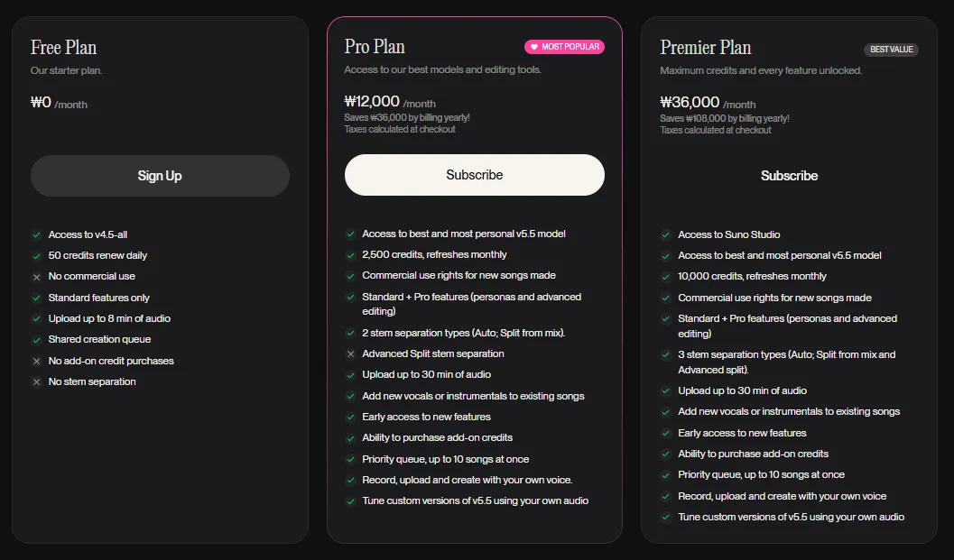Click Pro Plan Early access to new features checkmark
954x560 pixels.
tap(350, 418)
